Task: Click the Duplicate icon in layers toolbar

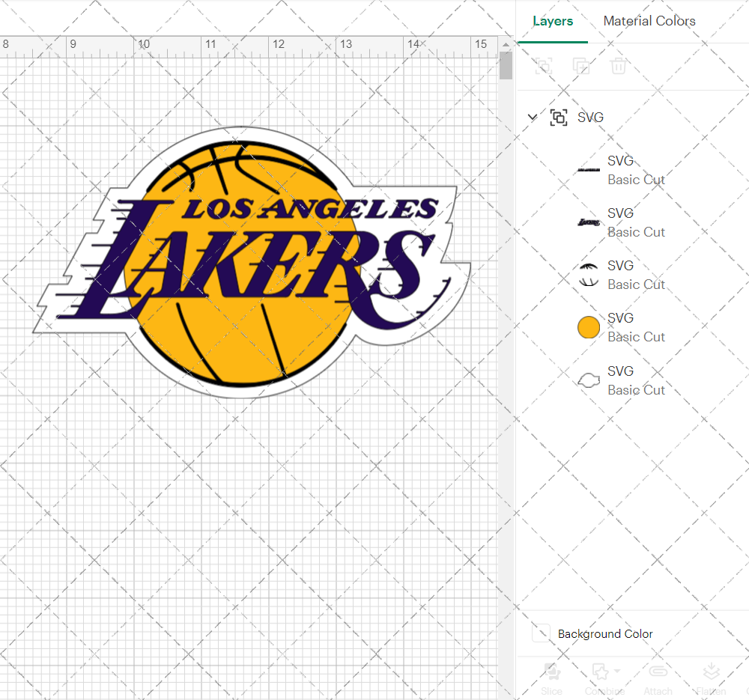Action: [581, 66]
